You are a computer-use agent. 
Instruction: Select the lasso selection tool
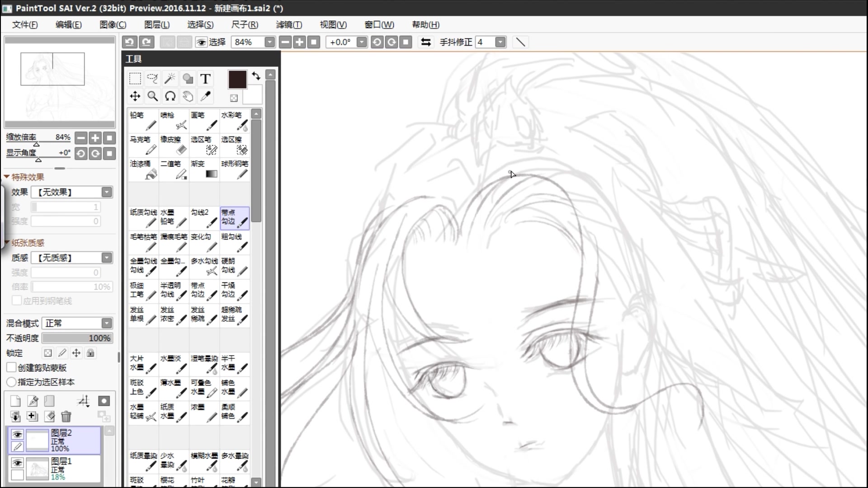pos(152,79)
